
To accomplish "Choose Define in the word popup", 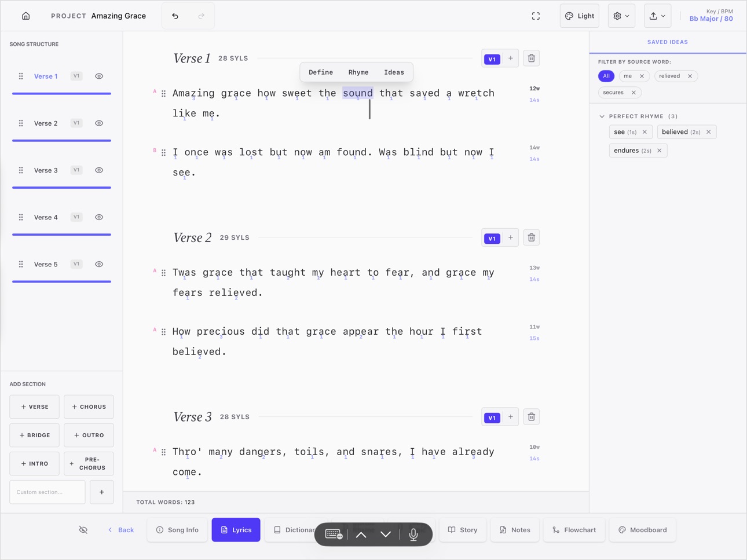I will 321,72.
